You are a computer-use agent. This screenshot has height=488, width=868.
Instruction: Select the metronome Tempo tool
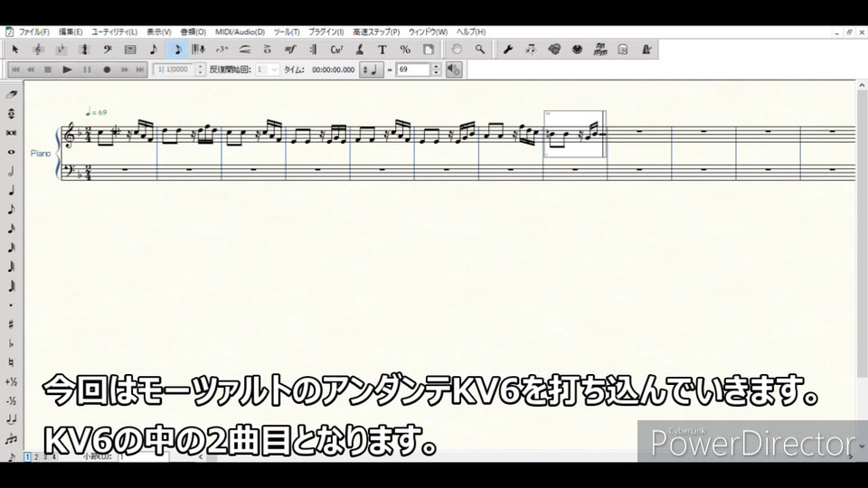pos(646,50)
